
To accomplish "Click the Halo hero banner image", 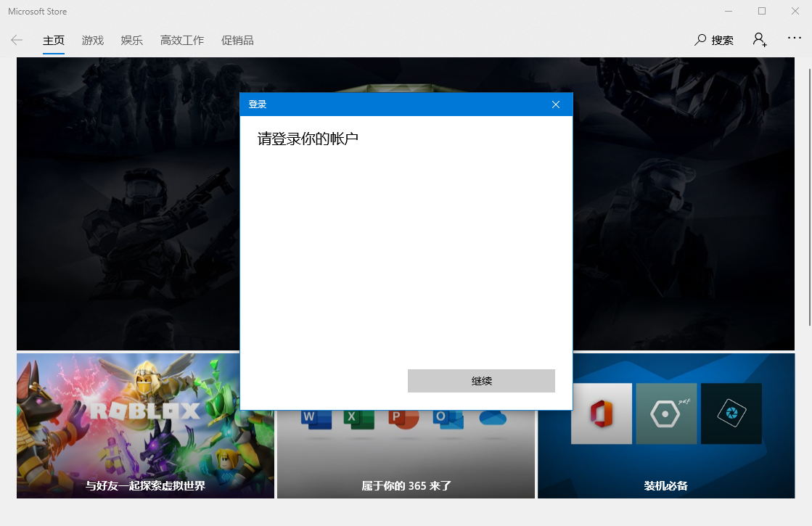I will point(128,203).
